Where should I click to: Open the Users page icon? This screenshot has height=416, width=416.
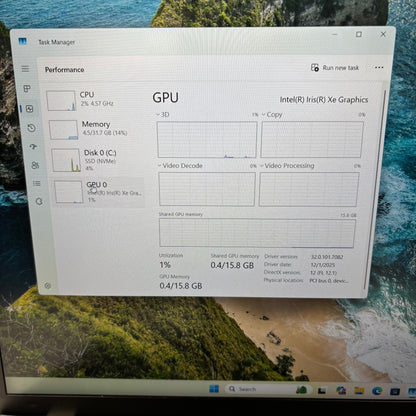(35, 165)
